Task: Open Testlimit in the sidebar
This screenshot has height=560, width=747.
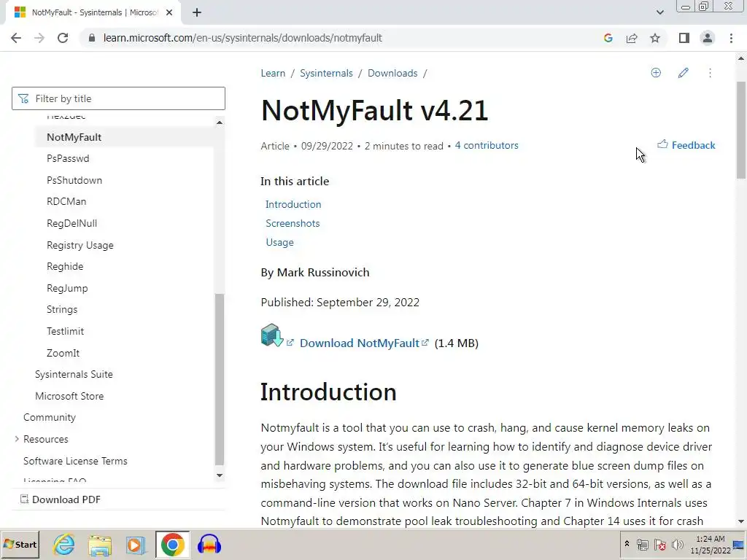Action: click(x=65, y=332)
